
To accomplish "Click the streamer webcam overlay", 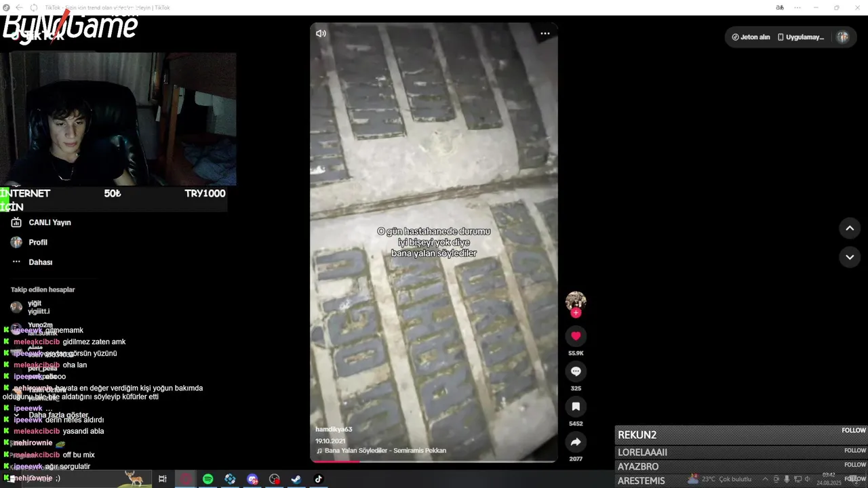I will pyautogui.click(x=118, y=119).
